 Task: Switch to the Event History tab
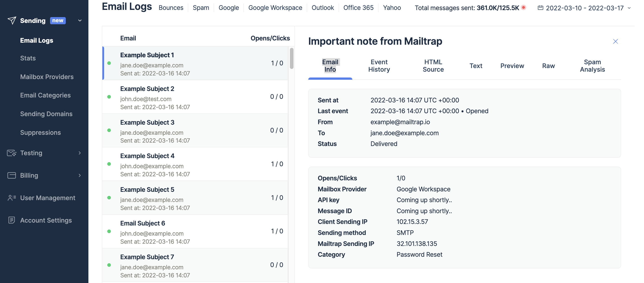tap(379, 66)
